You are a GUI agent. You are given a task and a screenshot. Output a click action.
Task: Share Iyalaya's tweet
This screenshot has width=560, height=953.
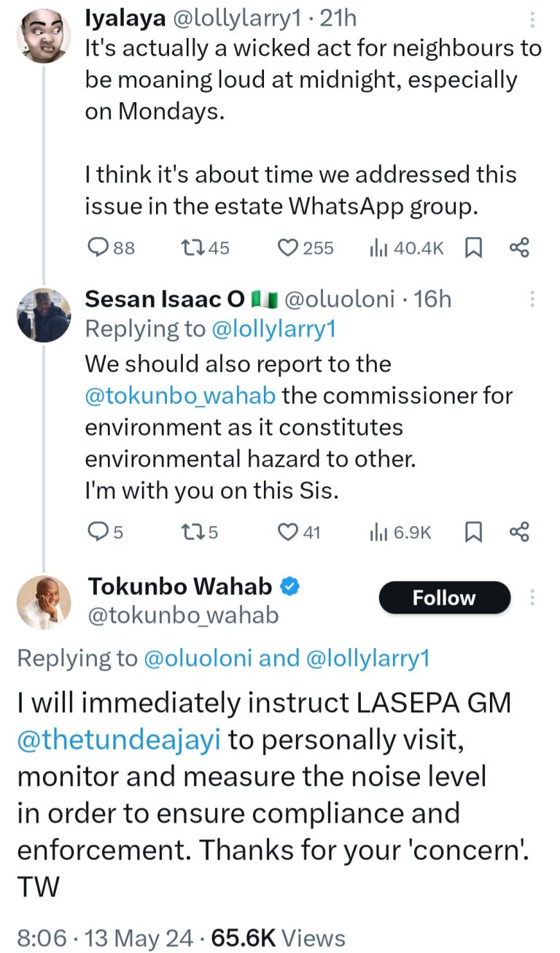[x=518, y=249]
